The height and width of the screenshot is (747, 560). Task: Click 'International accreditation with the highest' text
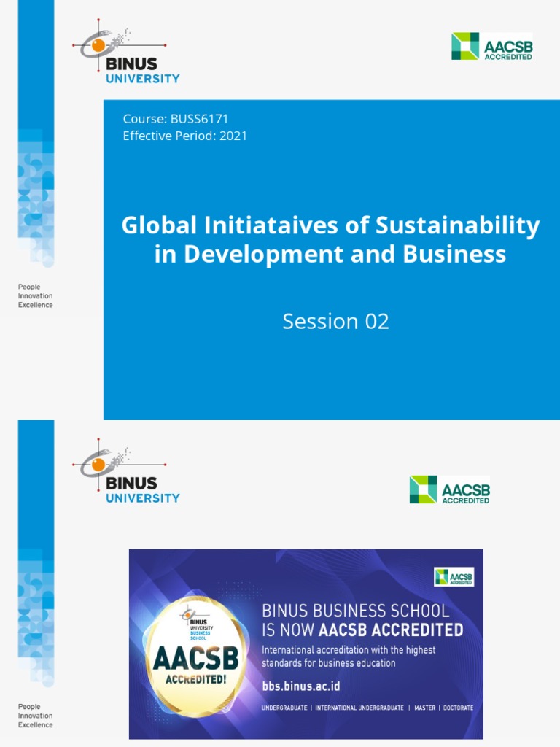pos(349,650)
